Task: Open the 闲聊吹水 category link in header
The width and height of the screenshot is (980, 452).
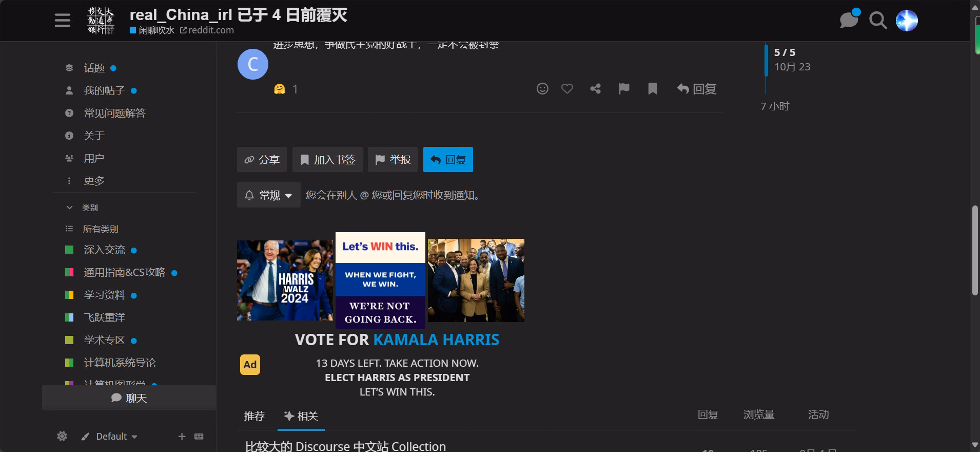Action: (x=152, y=30)
